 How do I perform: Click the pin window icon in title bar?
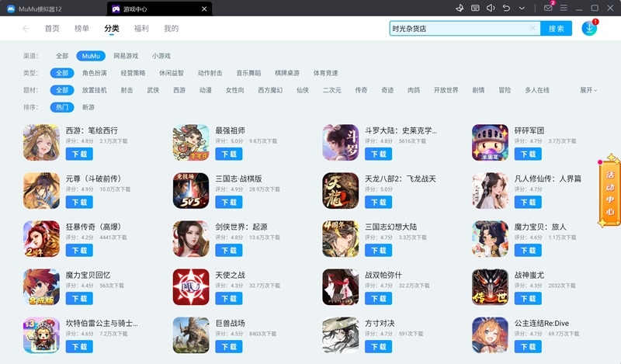coord(460,8)
